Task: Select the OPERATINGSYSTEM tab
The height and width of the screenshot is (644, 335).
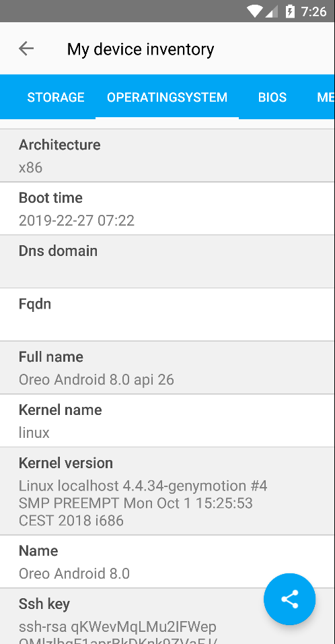Action: [167, 97]
